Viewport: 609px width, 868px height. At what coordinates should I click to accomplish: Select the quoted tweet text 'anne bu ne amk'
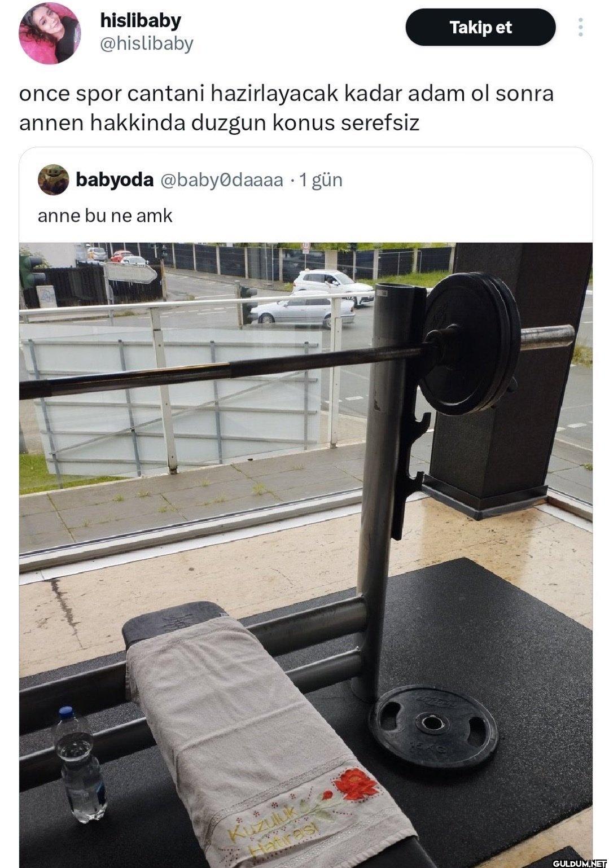105,216
